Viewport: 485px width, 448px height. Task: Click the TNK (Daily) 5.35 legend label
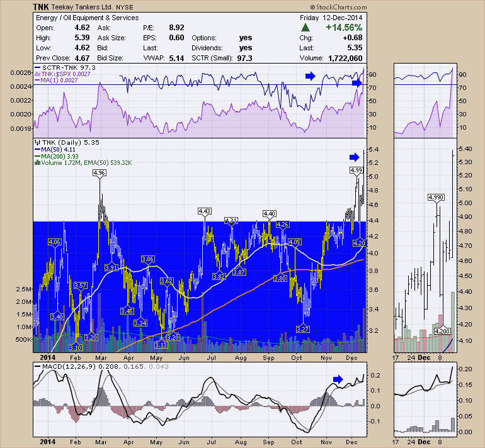[71, 142]
